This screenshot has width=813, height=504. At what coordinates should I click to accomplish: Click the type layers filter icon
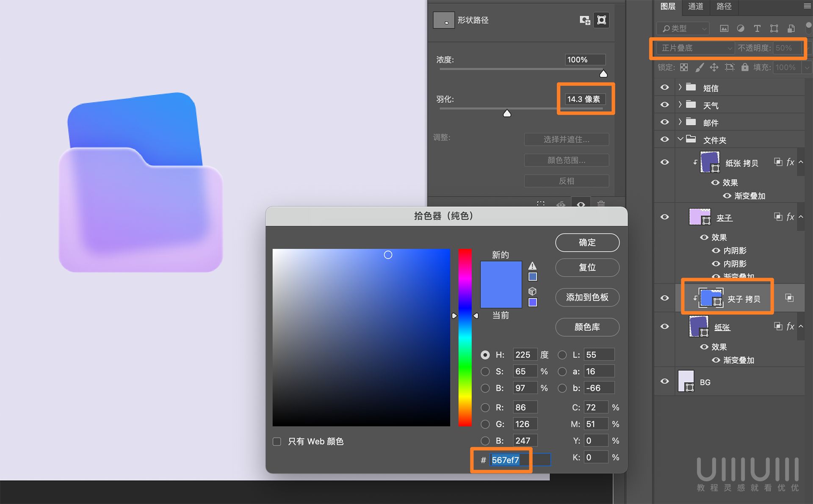[757, 28]
